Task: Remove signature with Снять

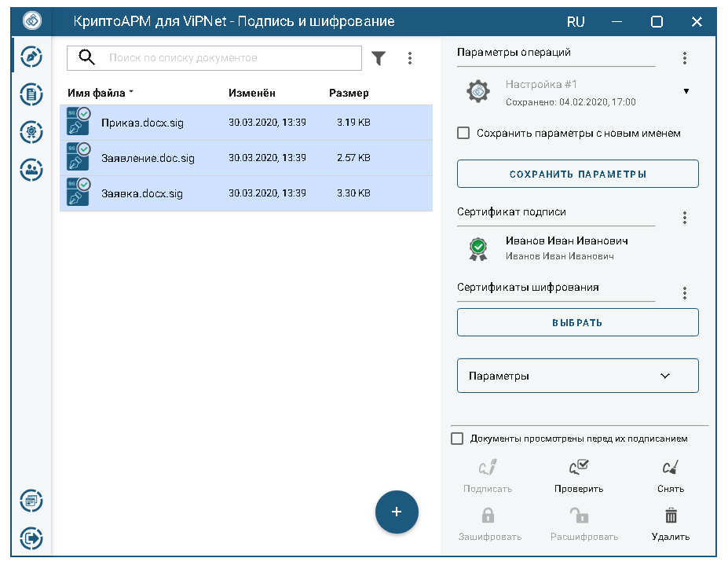Action: [671, 476]
